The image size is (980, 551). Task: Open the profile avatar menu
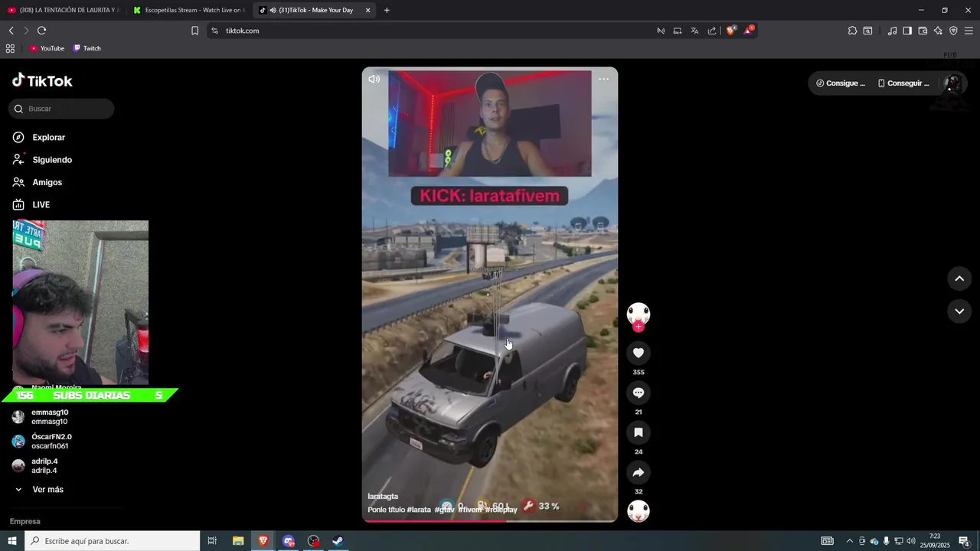tap(953, 83)
